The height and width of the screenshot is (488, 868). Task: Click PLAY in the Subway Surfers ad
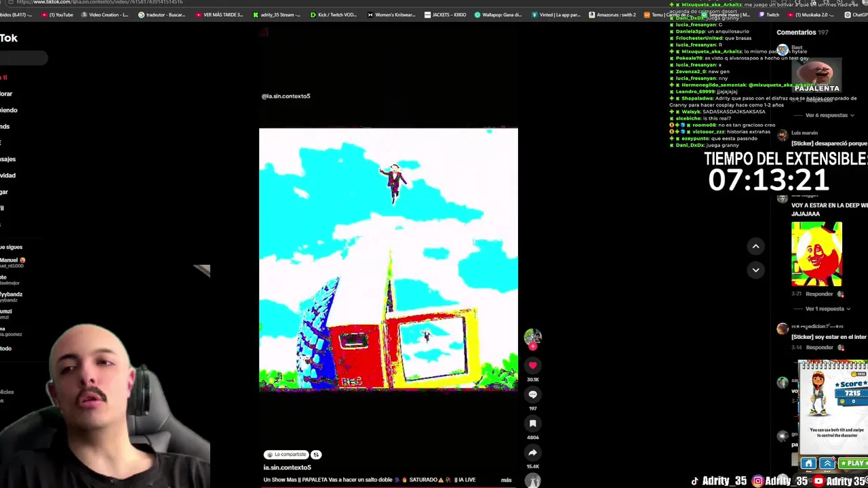click(853, 464)
